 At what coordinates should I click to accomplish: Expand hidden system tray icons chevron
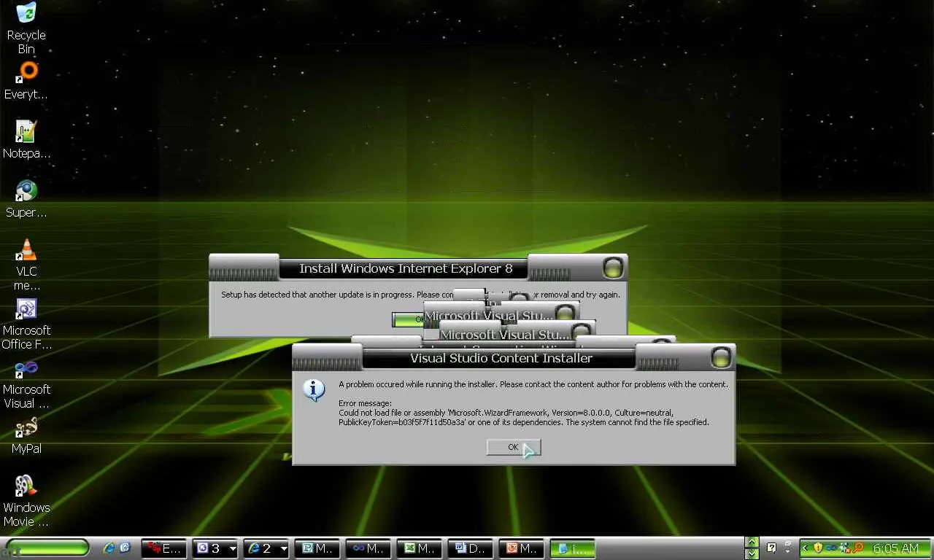(x=806, y=548)
